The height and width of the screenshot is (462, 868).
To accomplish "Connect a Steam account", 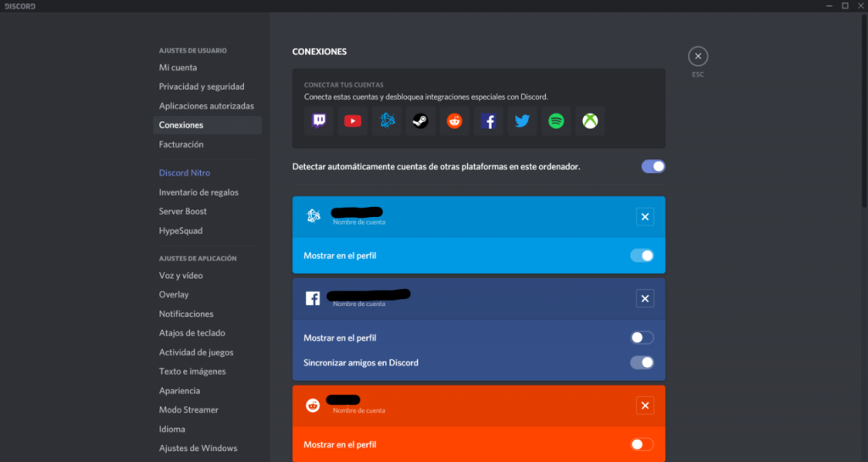I will [420, 121].
